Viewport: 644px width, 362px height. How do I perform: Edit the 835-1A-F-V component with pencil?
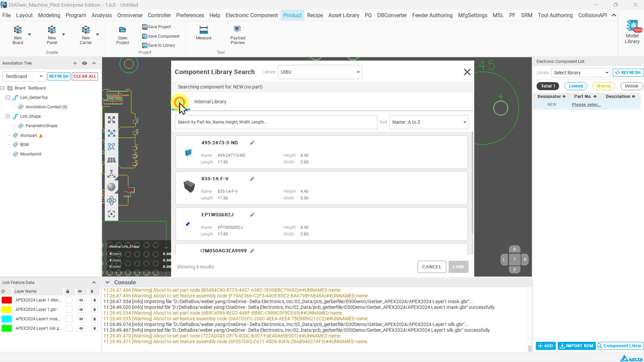coord(252,179)
